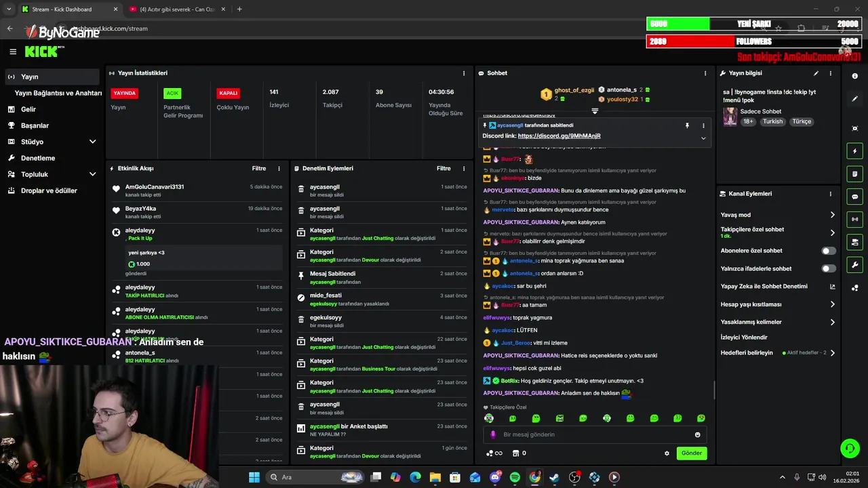Viewport: 868px width, 488px height.
Task: Click the Bir mesaj gönderin field
Action: click(595, 434)
